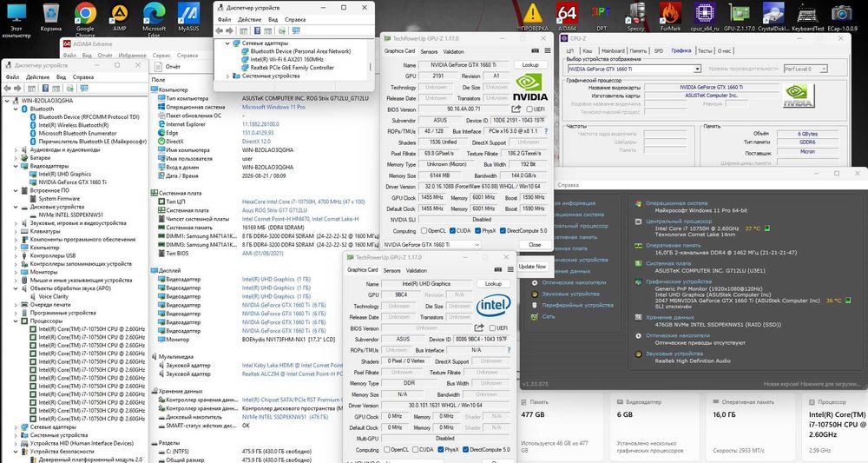868x463 pixels.
Task: Collapse Bluetooth node in left Device Manager
Action: (16, 109)
